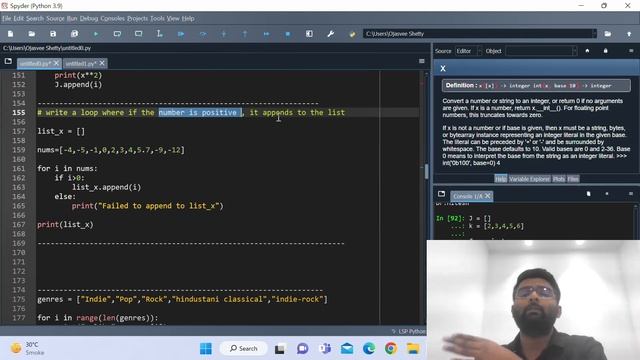Open the Edit menu
The width and height of the screenshot is (640, 360).
(19, 18)
